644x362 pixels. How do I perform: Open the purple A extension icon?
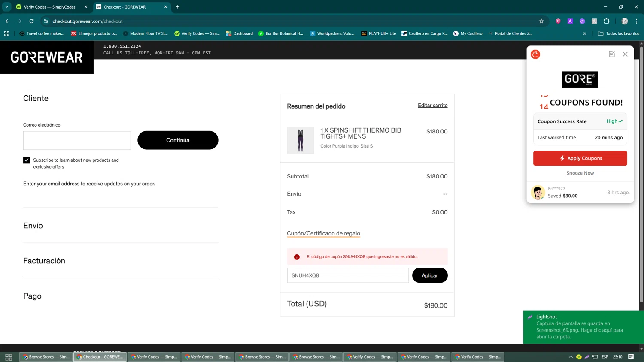tap(570, 21)
